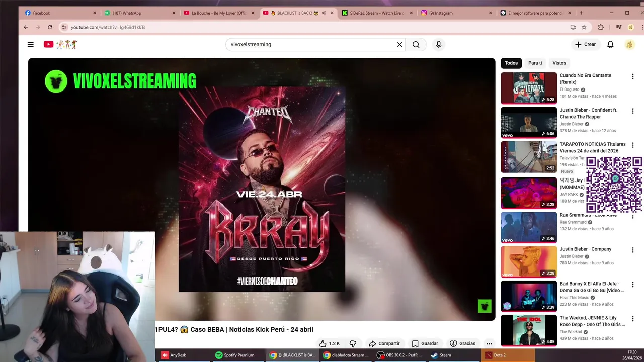Open options menu for Bad Bunny video

632,285
